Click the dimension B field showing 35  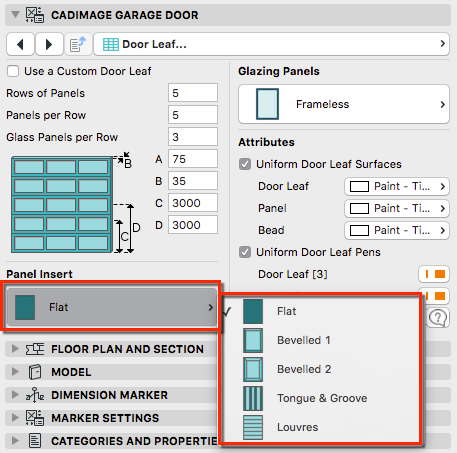coord(193,181)
